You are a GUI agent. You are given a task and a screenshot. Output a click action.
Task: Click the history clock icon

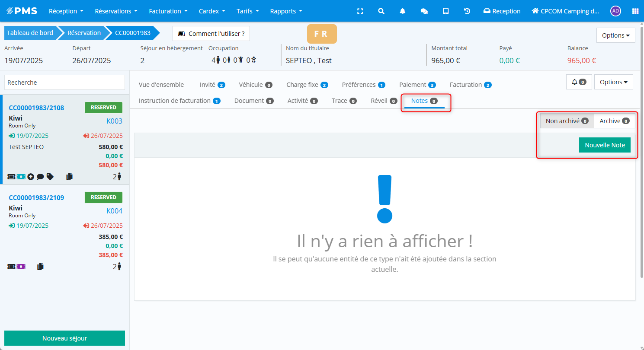pyautogui.click(x=467, y=11)
